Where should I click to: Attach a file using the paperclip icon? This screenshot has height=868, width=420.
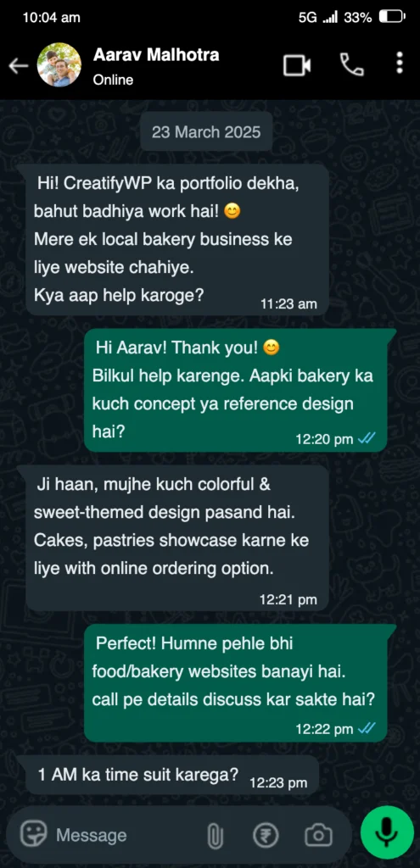[x=215, y=835]
